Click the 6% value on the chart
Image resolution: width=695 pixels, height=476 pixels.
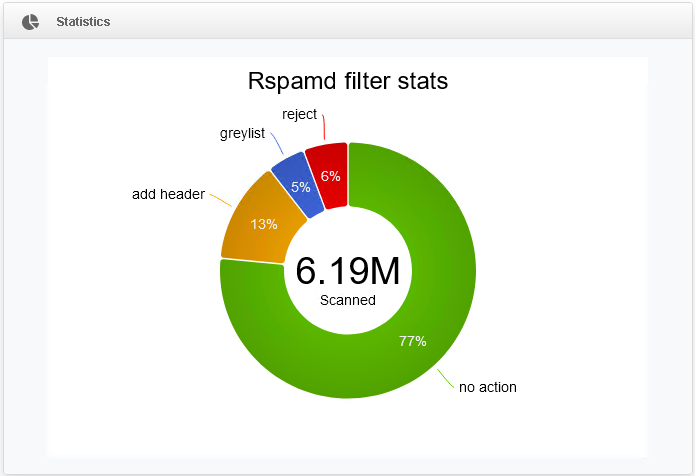(x=330, y=176)
